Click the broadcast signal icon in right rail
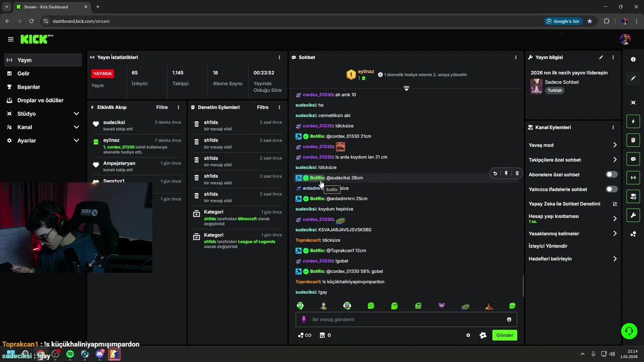Image resolution: width=644 pixels, height=362 pixels. (633, 177)
